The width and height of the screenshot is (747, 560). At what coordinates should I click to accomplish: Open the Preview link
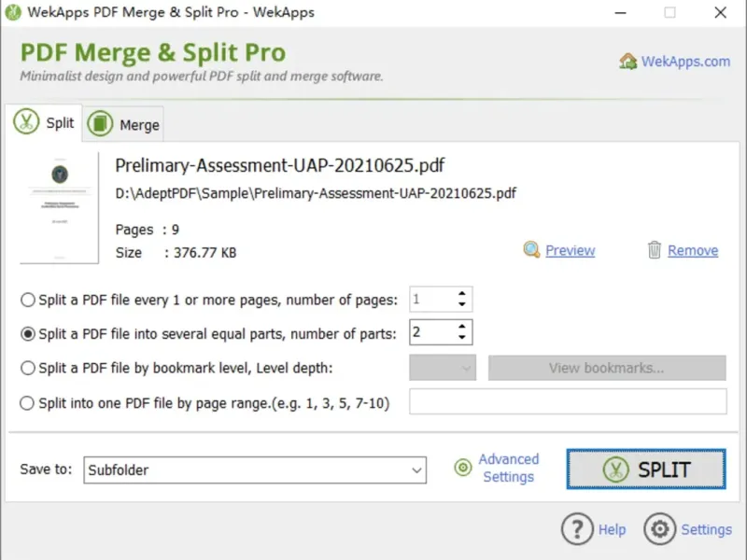click(570, 250)
